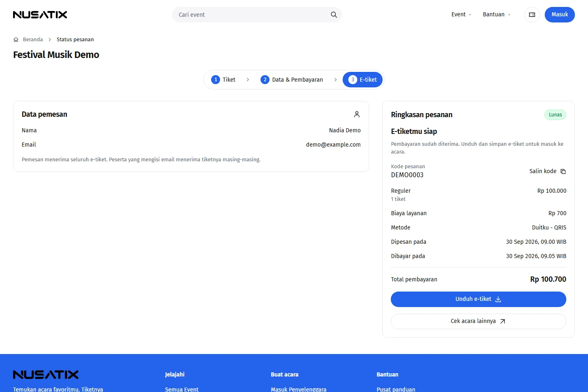Click the search magnifier icon
Screen dimensions: 588x392
(x=334, y=15)
